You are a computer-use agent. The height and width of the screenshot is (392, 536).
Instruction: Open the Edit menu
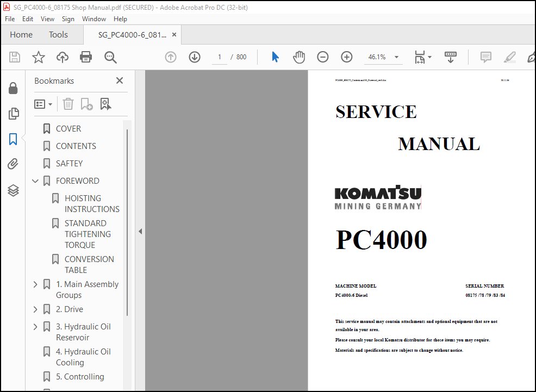(x=28, y=19)
